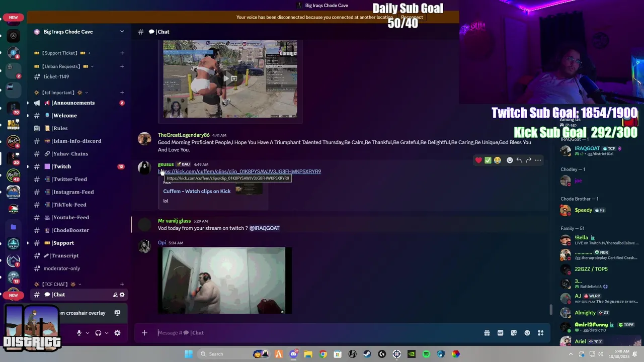Open $peedy member profile in member list

pyautogui.click(x=599, y=210)
